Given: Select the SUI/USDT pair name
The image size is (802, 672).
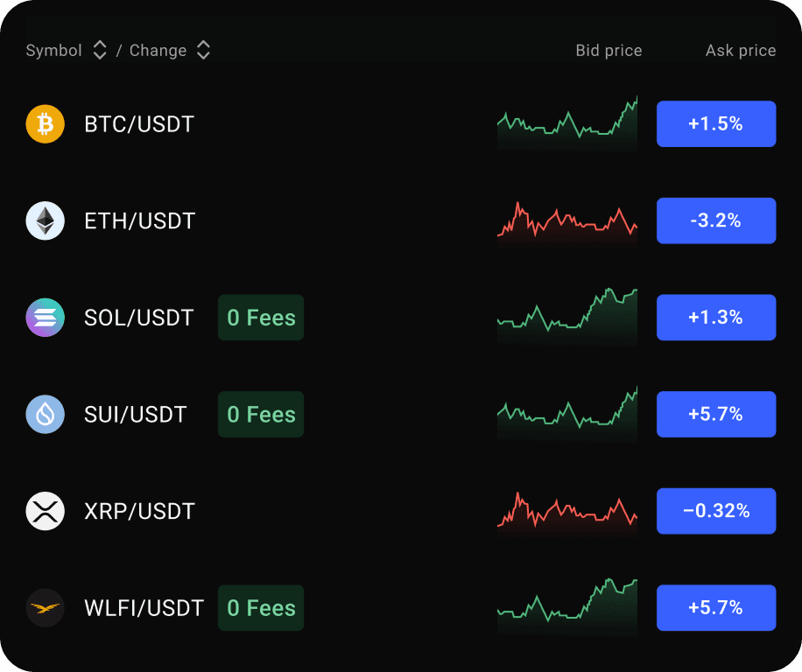Looking at the screenshot, I should click(136, 415).
